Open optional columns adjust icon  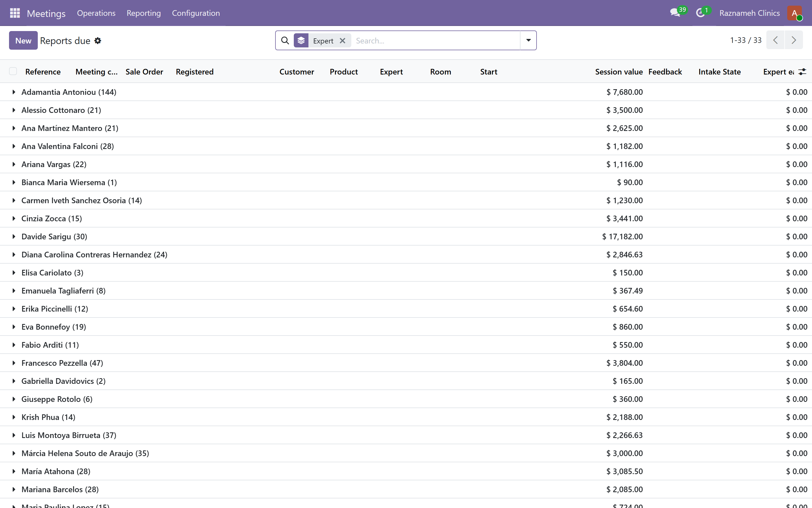click(802, 72)
